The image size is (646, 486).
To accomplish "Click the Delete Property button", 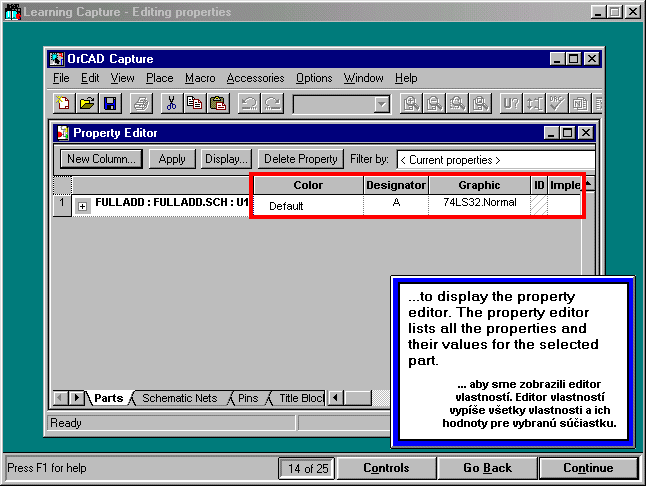I will pos(300,159).
